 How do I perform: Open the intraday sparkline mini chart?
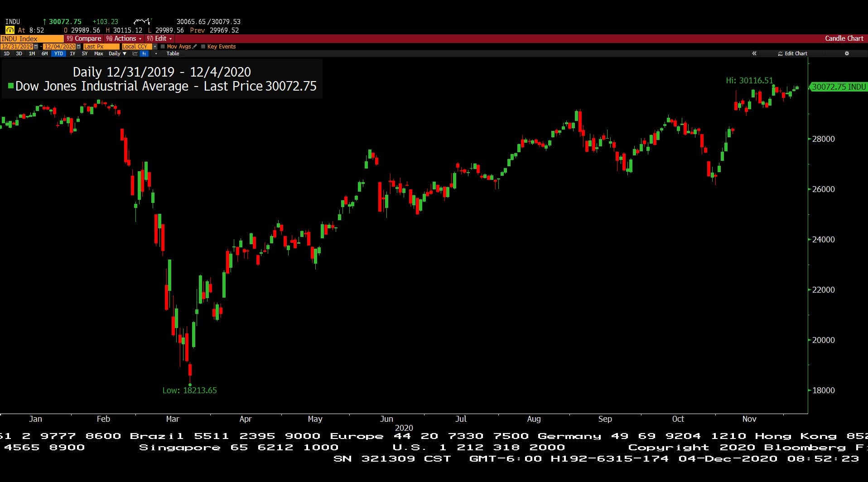142,21
